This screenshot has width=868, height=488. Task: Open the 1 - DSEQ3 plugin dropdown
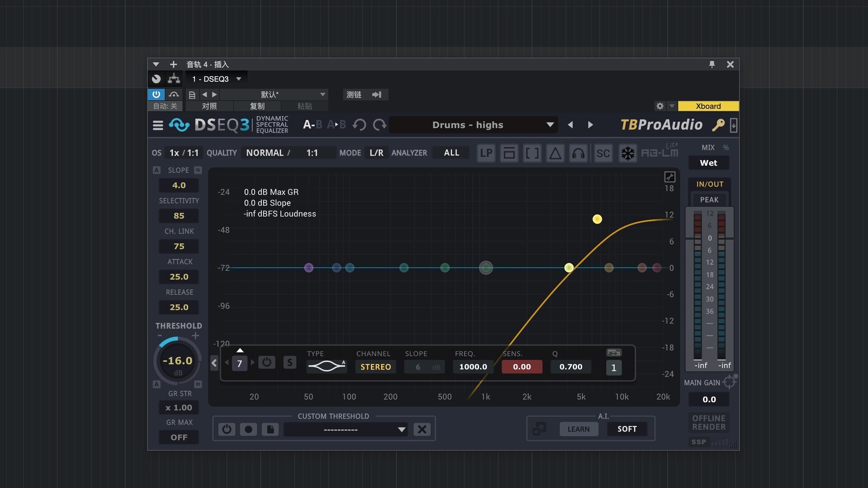tap(217, 79)
